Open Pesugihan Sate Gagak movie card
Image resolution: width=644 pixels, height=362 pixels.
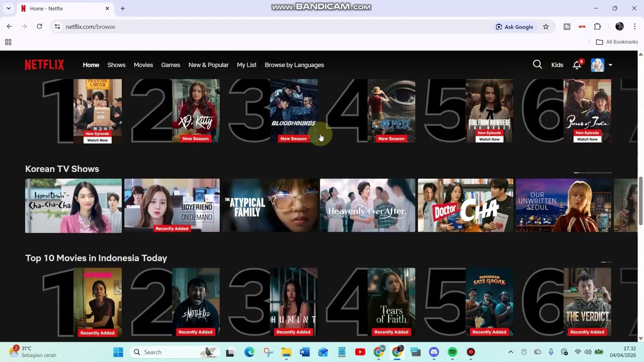click(x=489, y=302)
